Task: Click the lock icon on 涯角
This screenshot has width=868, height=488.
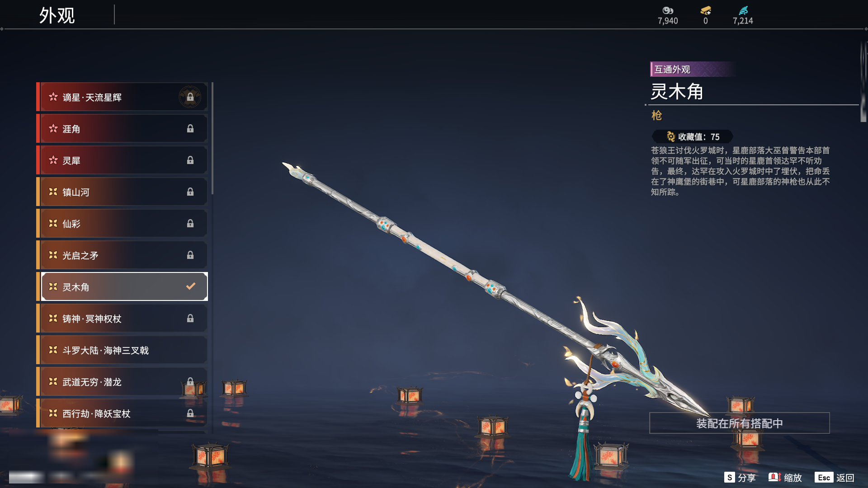Action: click(x=190, y=129)
